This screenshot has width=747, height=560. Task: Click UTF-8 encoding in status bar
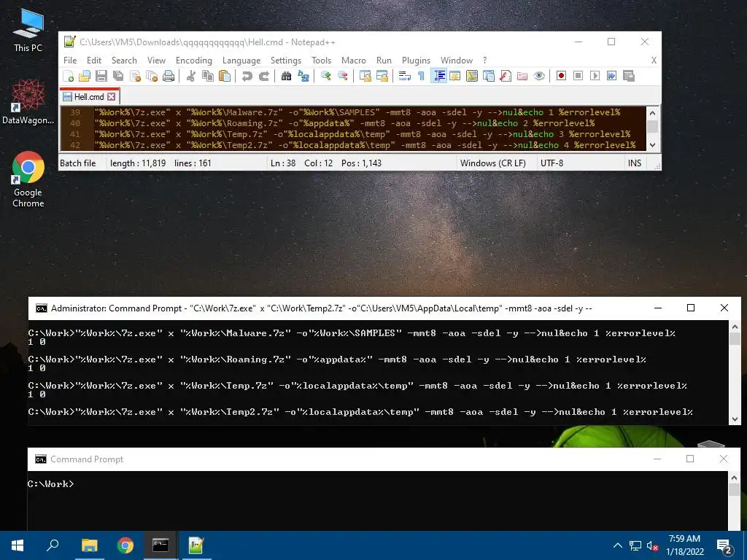[551, 163]
